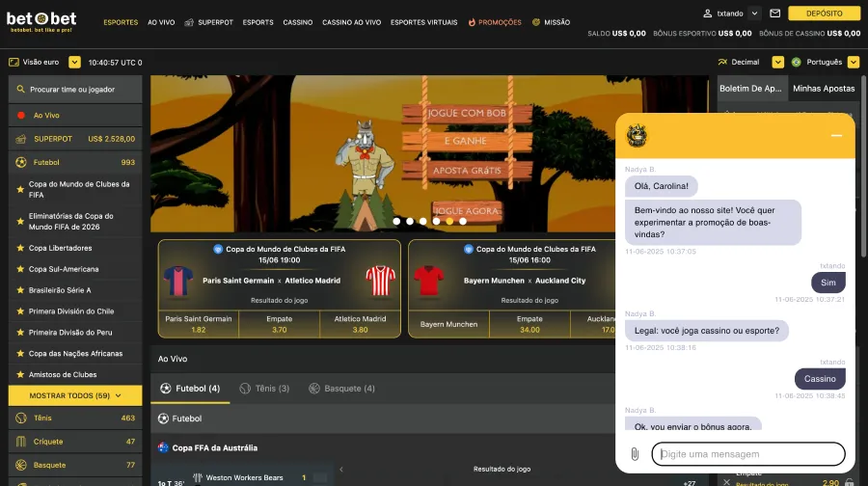Open the Minhas Apostas tab
This screenshot has width=868, height=486.
[824, 89]
